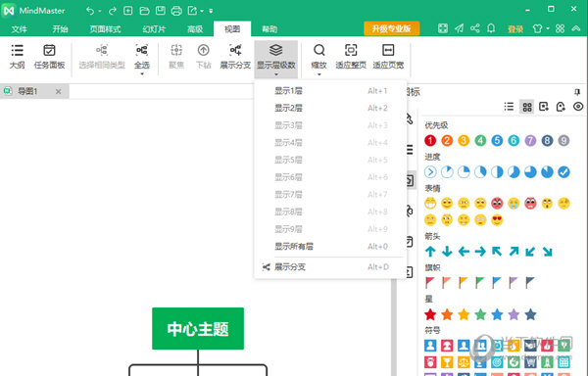Expand the 全选 dropdown arrow
Screen dimensions: 588x376
[x=142, y=73]
